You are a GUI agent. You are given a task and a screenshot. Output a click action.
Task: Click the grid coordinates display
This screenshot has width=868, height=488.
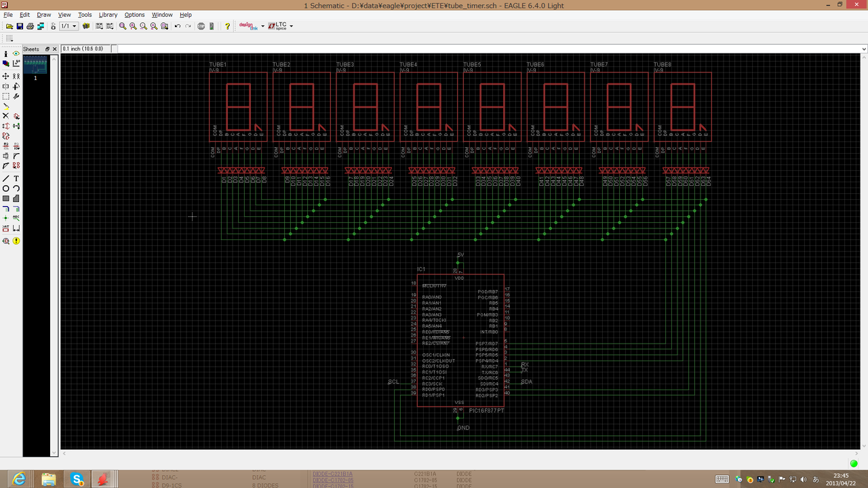tap(85, 49)
